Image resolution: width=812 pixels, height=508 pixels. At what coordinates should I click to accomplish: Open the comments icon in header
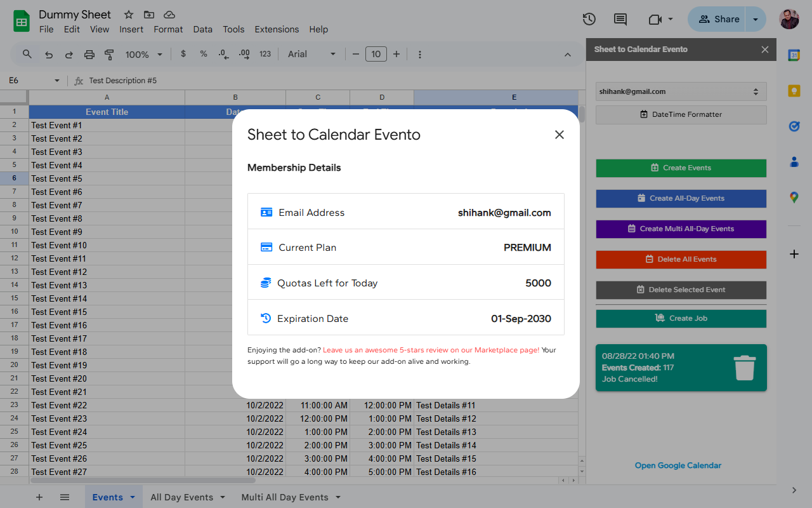click(620, 19)
